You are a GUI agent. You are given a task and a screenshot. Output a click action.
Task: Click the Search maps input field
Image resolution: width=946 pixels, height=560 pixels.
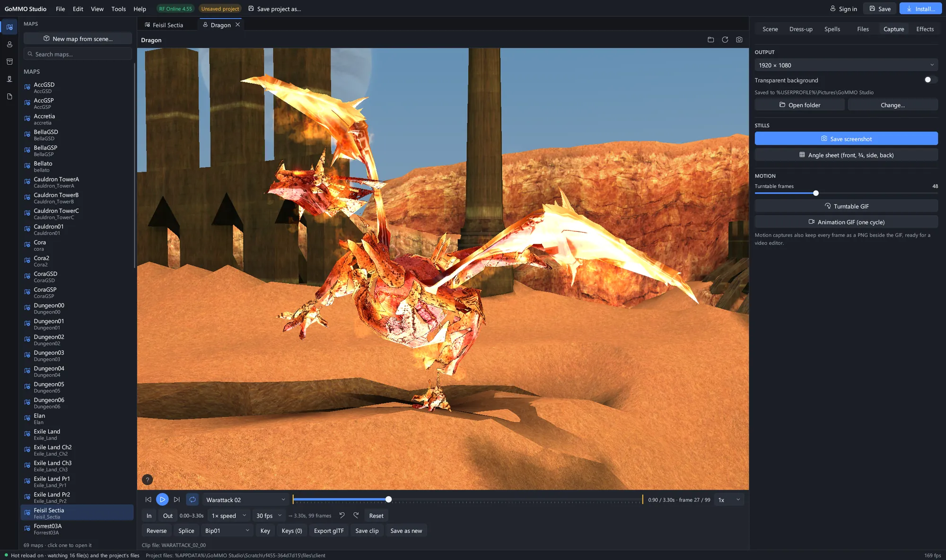coord(78,54)
